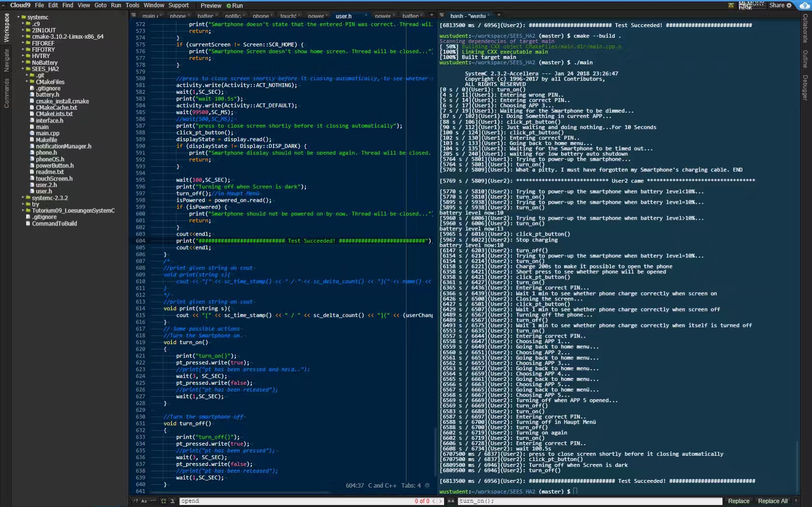The image size is (812, 507).
Task: Open the Collaborate side panel
Action: [805, 28]
